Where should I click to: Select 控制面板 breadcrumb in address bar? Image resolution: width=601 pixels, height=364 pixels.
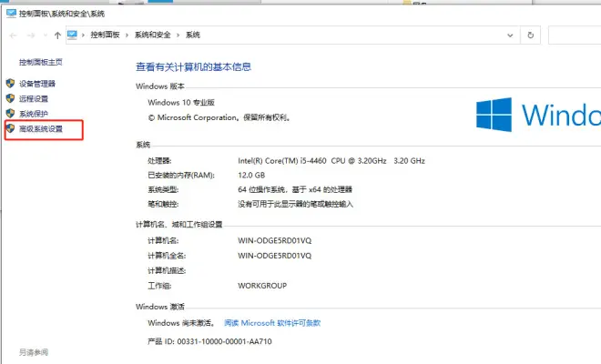[105, 35]
